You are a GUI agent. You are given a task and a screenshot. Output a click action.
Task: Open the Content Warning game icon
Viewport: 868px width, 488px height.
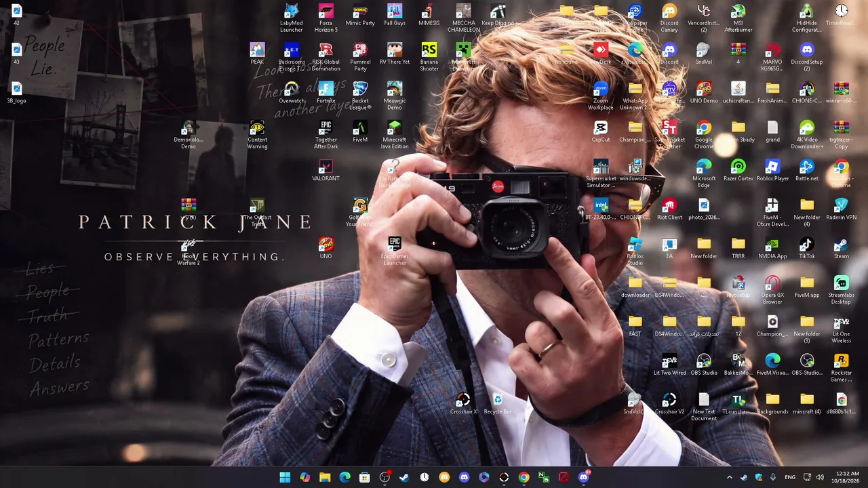click(257, 135)
